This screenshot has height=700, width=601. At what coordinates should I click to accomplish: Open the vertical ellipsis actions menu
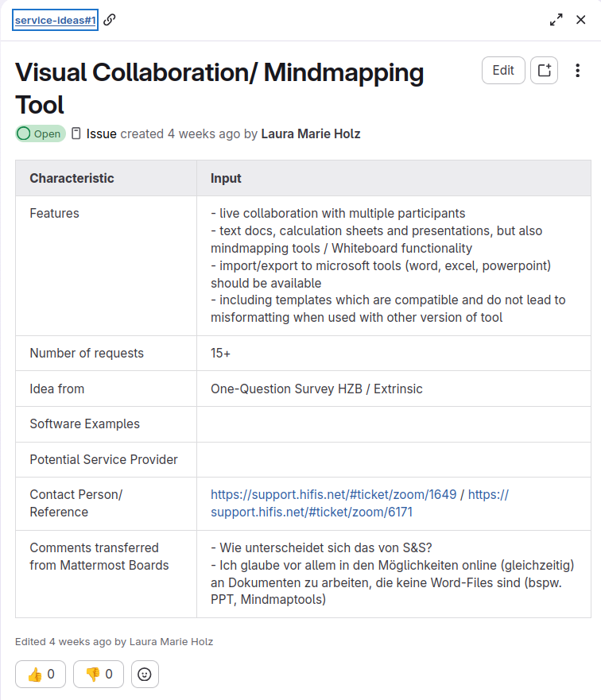coord(578,70)
